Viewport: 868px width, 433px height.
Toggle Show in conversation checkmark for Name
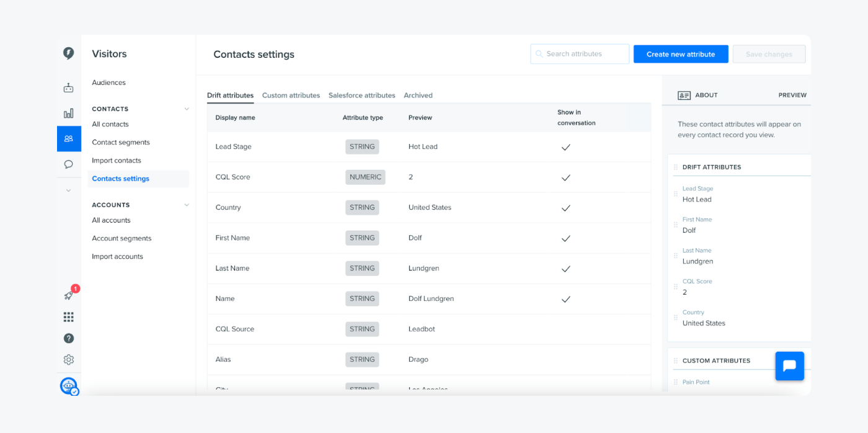(565, 299)
